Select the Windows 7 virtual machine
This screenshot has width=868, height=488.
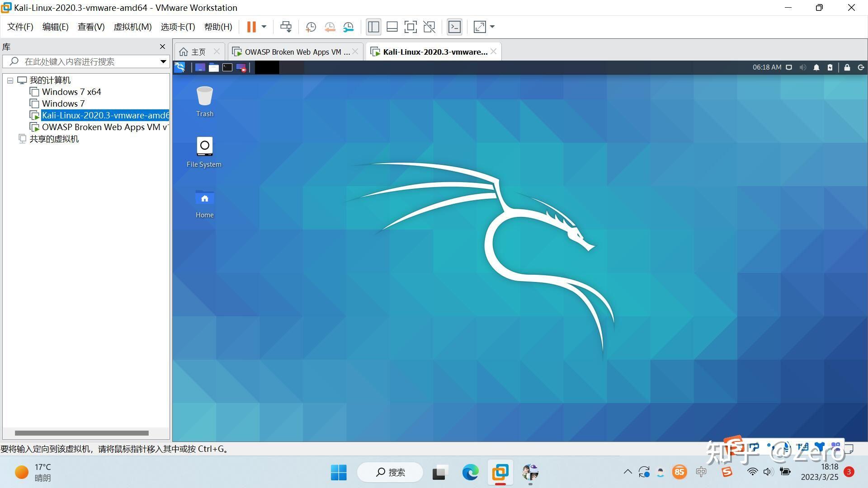pos(63,103)
